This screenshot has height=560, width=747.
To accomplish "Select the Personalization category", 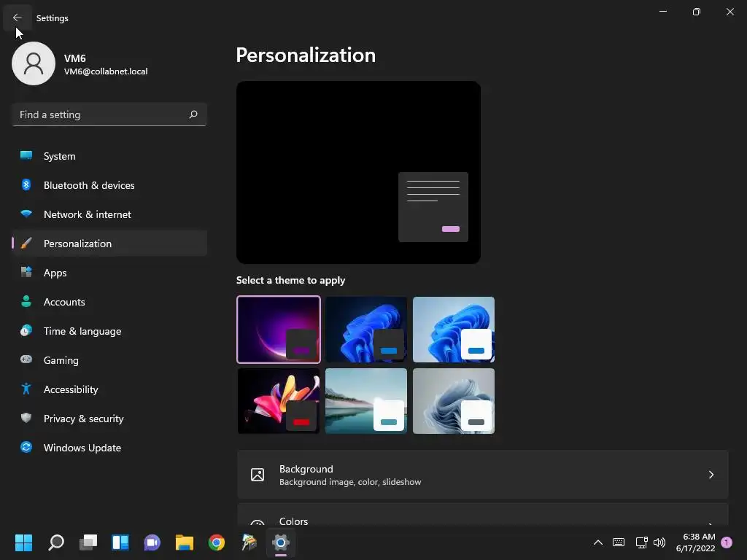I will [x=109, y=244].
